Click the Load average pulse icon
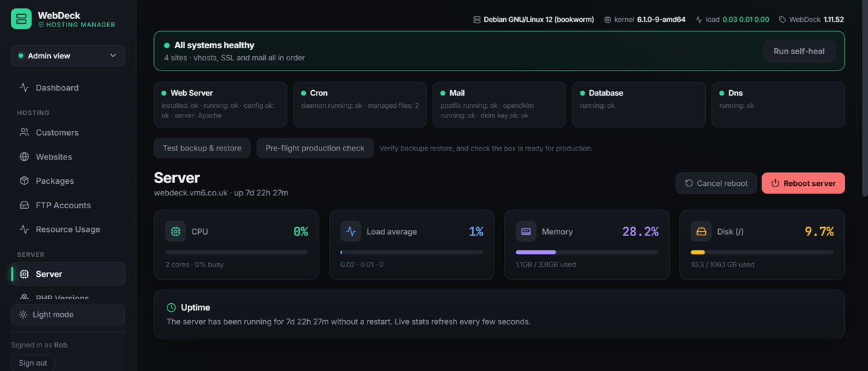 (x=351, y=231)
